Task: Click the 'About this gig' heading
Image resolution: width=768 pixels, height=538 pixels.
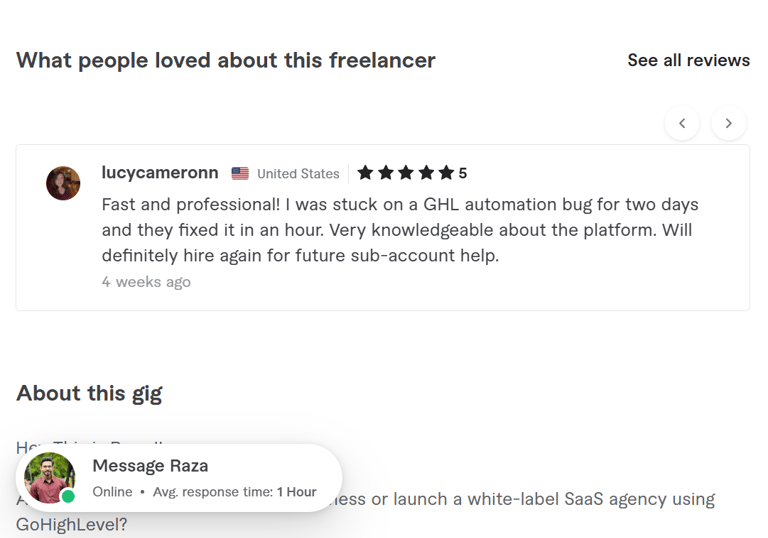Action: (x=89, y=393)
